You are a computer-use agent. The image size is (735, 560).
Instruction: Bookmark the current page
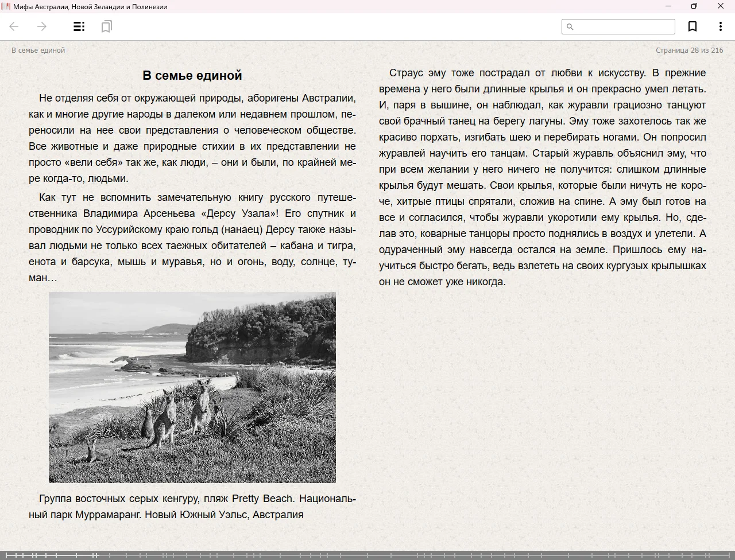tap(693, 26)
